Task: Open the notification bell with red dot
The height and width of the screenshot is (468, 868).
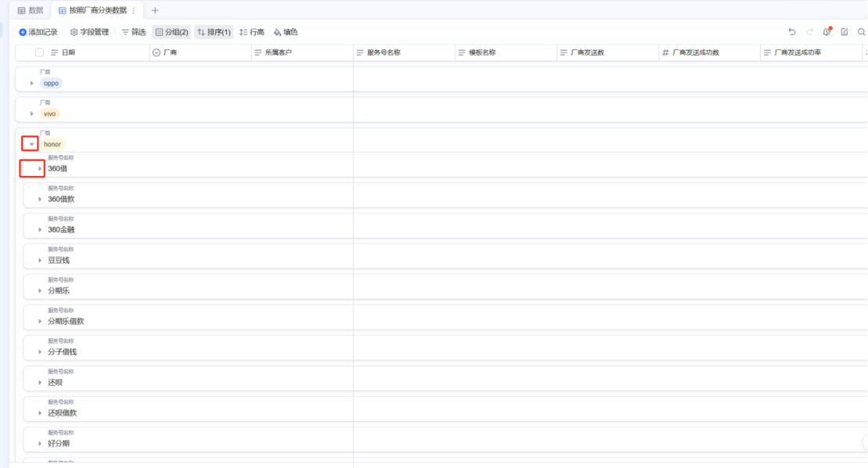Action: coord(827,32)
